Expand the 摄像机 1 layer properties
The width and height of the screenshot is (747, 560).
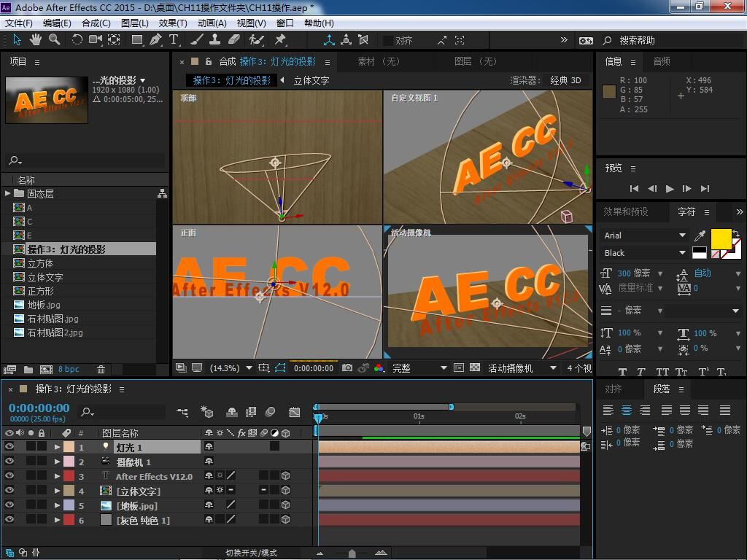click(57, 462)
